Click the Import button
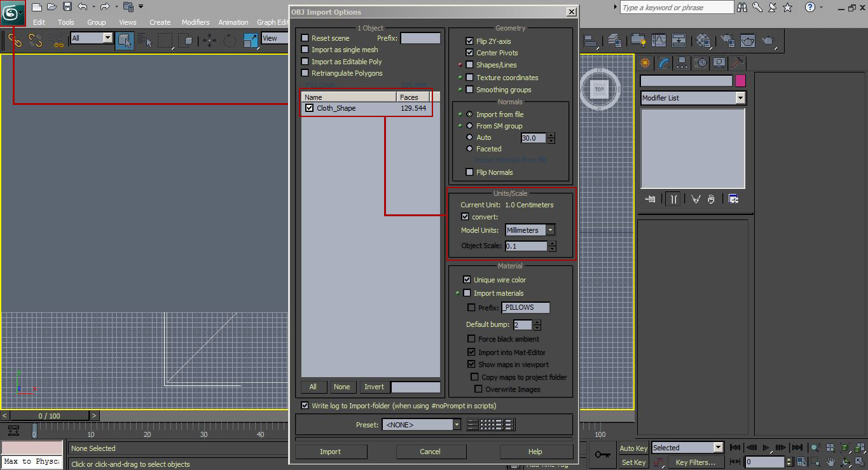 point(331,452)
